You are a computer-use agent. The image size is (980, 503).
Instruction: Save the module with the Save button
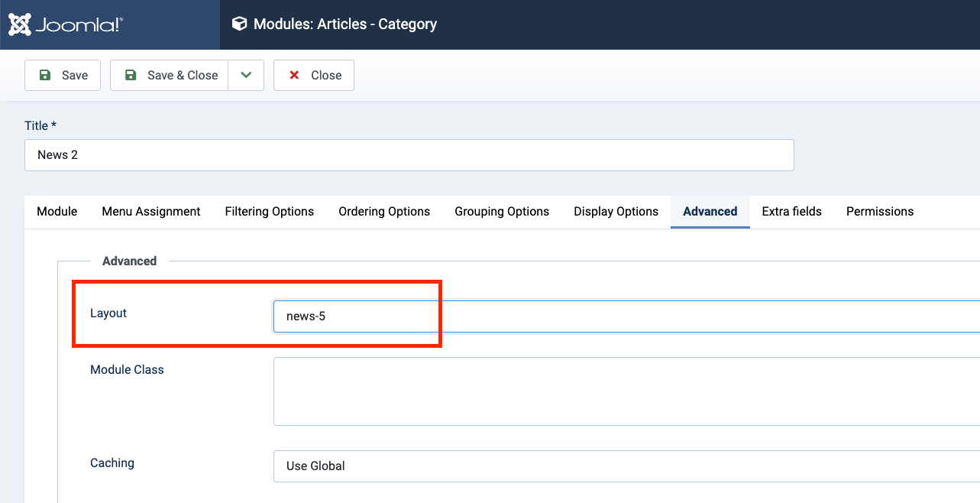click(x=63, y=75)
